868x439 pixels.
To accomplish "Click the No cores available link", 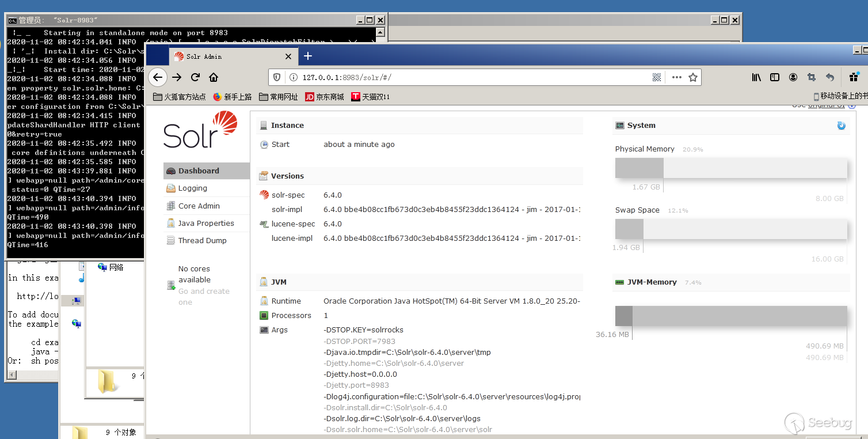I will point(194,274).
